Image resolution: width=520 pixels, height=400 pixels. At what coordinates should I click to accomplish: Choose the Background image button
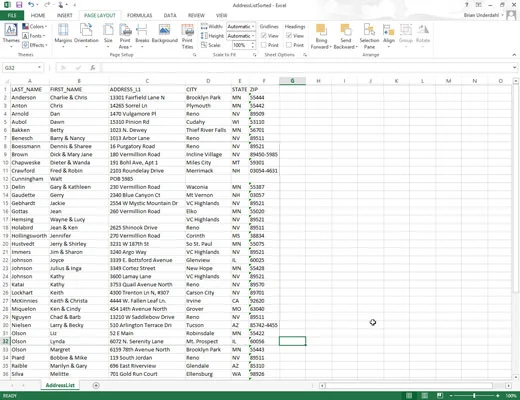coord(165,33)
